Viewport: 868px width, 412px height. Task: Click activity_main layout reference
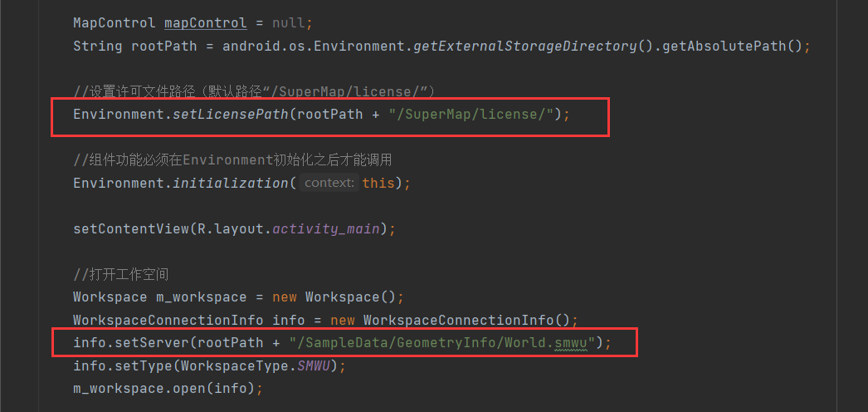tap(326, 228)
